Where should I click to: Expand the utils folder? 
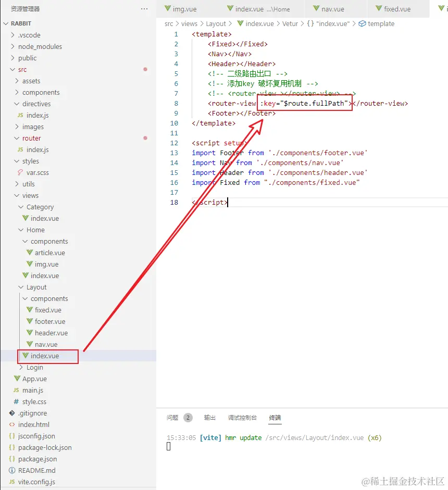tap(17, 184)
